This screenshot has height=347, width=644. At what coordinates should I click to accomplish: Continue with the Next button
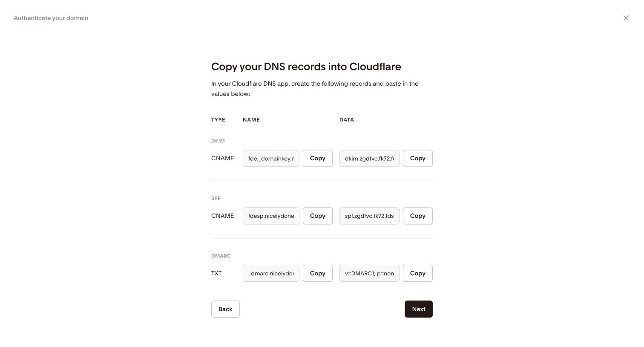point(418,309)
